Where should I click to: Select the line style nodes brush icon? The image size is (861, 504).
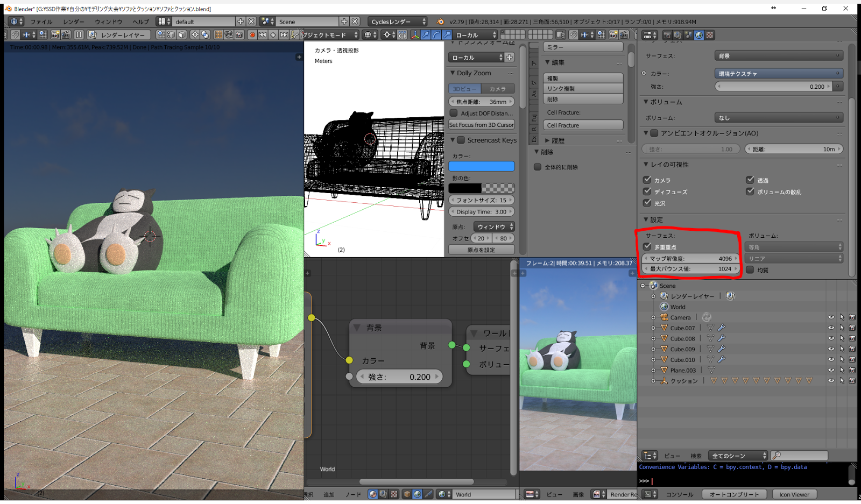[428, 494]
